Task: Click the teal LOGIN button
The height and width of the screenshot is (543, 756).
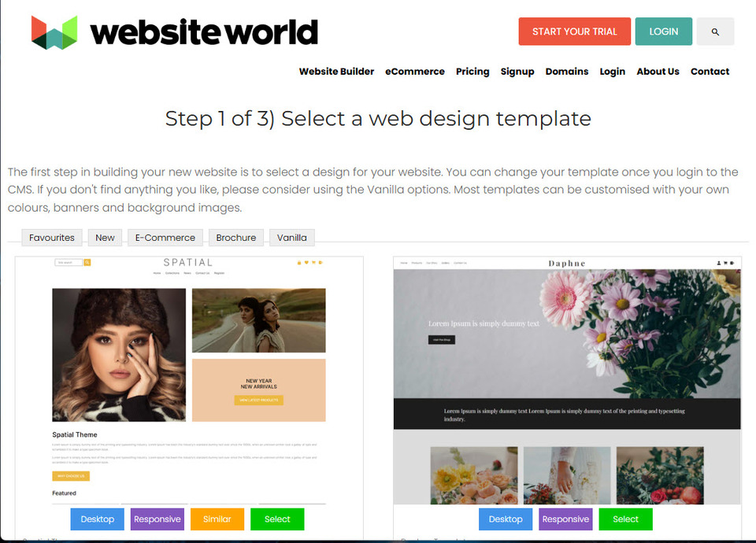Action: coord(663,31)
